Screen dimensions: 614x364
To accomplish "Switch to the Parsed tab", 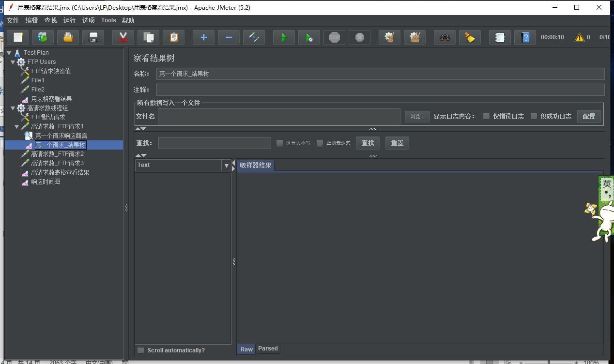I will pos(268,349).
